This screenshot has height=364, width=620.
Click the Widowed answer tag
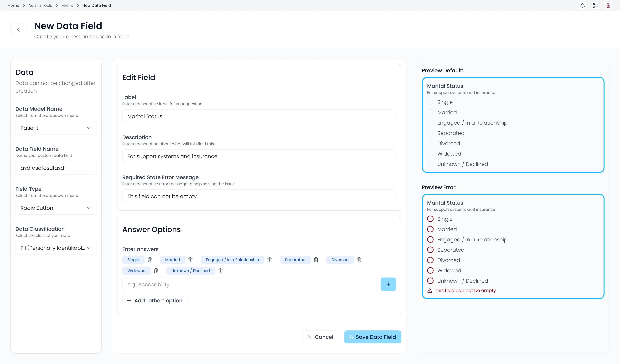(x=136, y=271)
